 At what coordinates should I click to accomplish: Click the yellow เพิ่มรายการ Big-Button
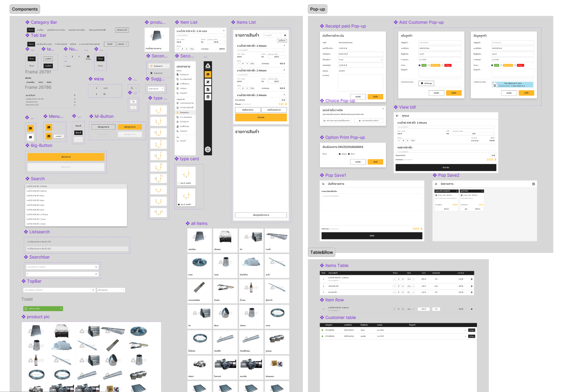coord(65,157)
